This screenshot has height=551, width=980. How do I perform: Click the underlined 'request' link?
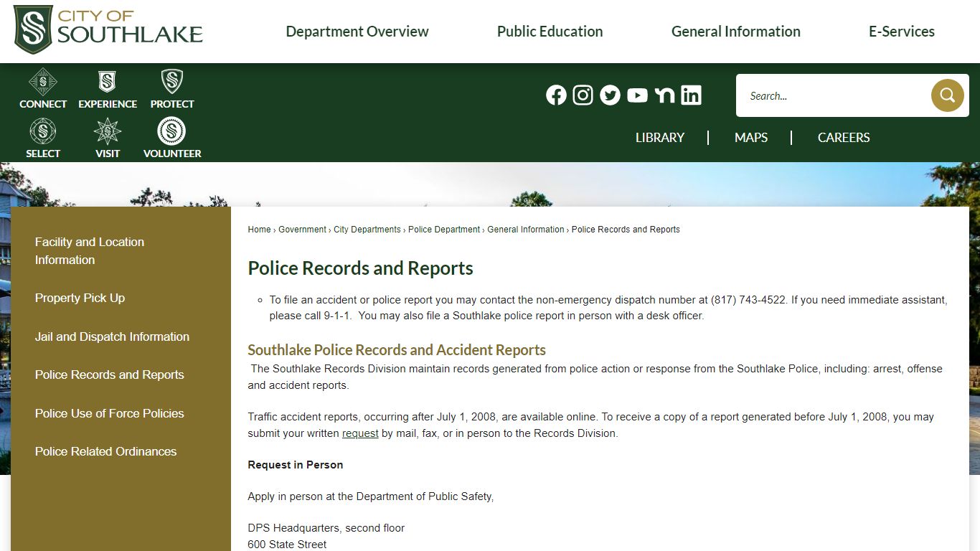pyautogui.click(x=360, y=433)
